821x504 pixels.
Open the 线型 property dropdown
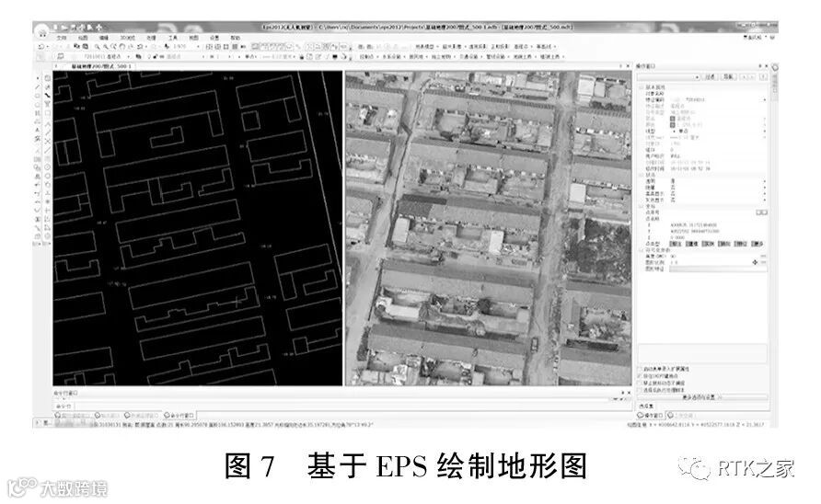pyautogui.click(x=765, y=131)
